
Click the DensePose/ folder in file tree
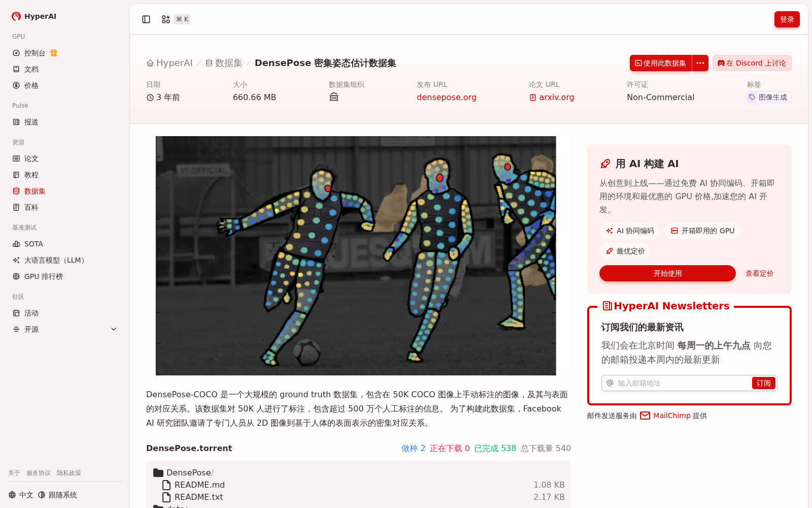(x=183, y=472)
